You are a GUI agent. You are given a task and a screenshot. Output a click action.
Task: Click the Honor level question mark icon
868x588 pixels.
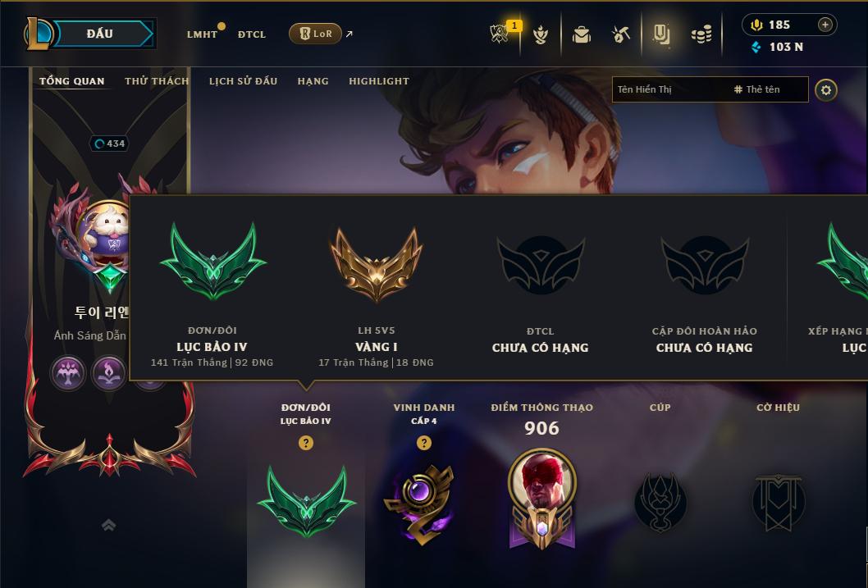tap(424, 443)
